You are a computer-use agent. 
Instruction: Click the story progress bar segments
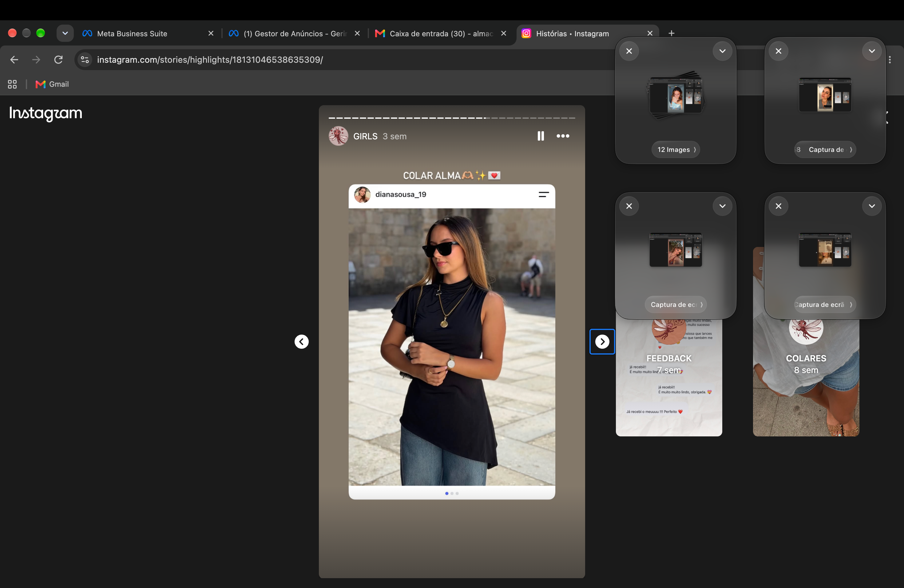coord(452,118)
